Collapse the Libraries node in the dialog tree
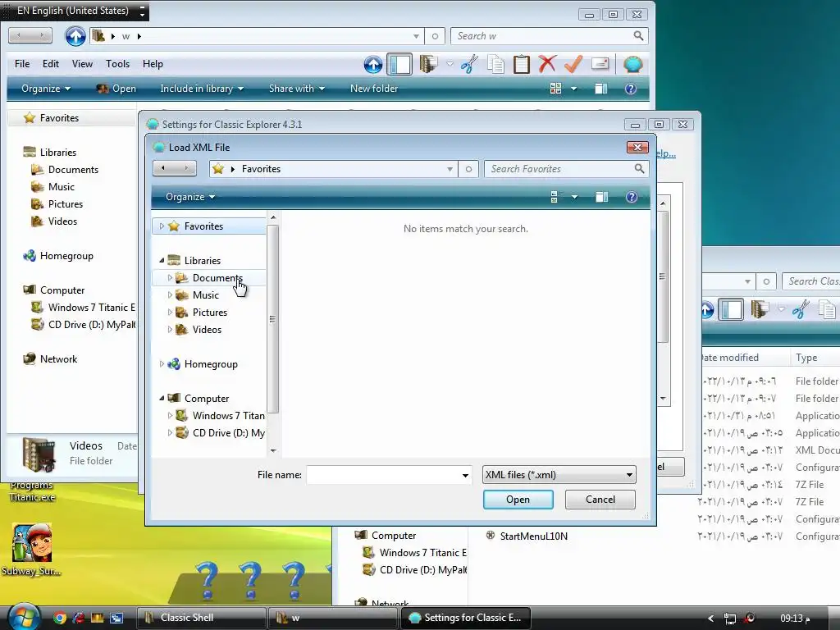The width and height of the screenshot is (840, 630). point(162,260)
